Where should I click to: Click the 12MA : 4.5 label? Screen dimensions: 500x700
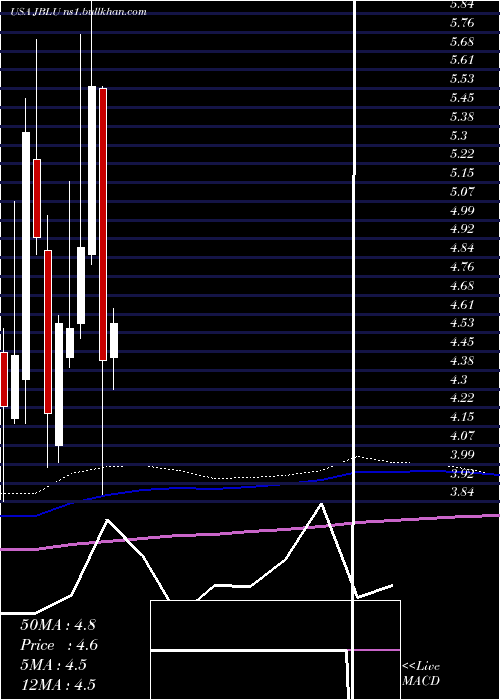pyautogui.click(x=58, y=684)
